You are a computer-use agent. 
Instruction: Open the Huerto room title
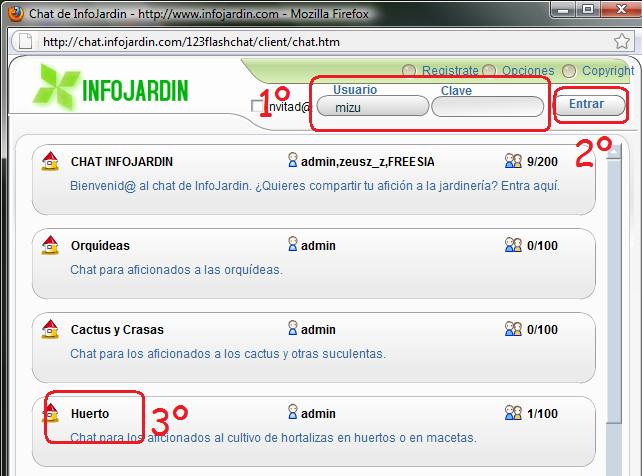pyautogui.click(x=90, y=413)
